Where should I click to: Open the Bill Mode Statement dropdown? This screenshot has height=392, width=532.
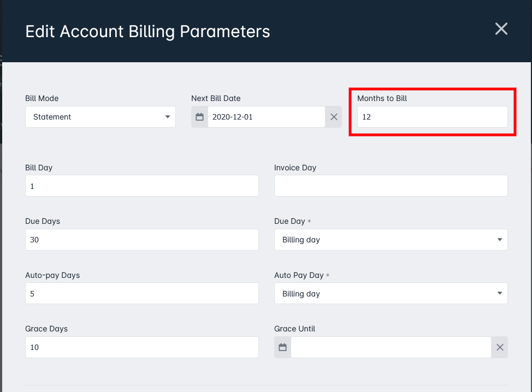coord(101,117)
